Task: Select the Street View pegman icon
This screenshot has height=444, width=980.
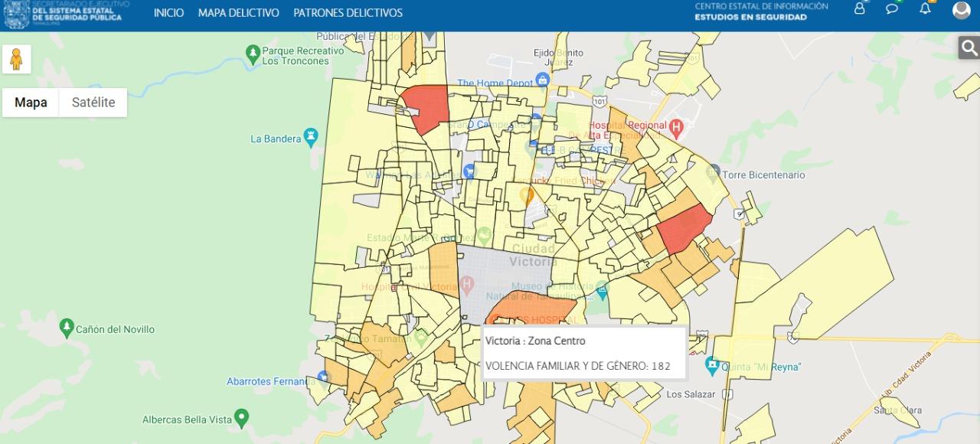Action: pyautogui.click(x=16, y=59)
